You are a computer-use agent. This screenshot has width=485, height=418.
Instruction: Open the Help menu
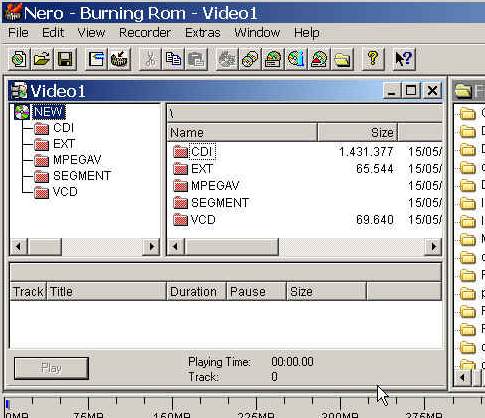pos(307,33)
